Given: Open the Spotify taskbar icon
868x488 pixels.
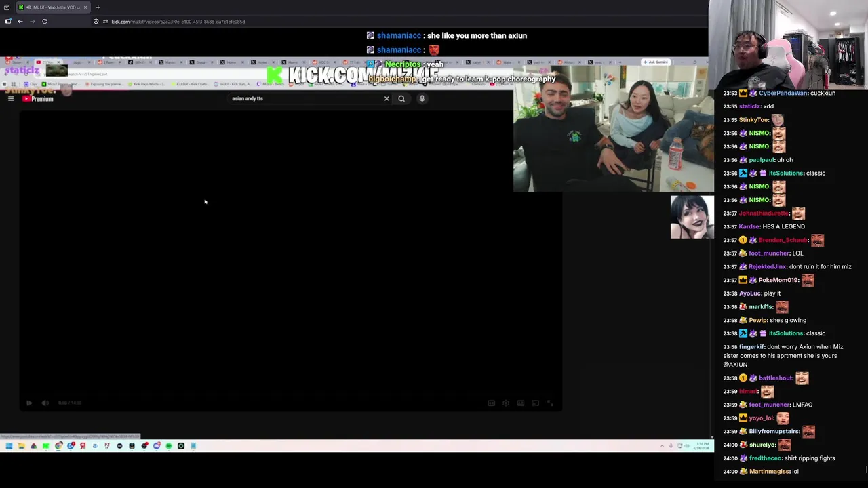Looking at the screenshot, I should click(x=169, y=446).
